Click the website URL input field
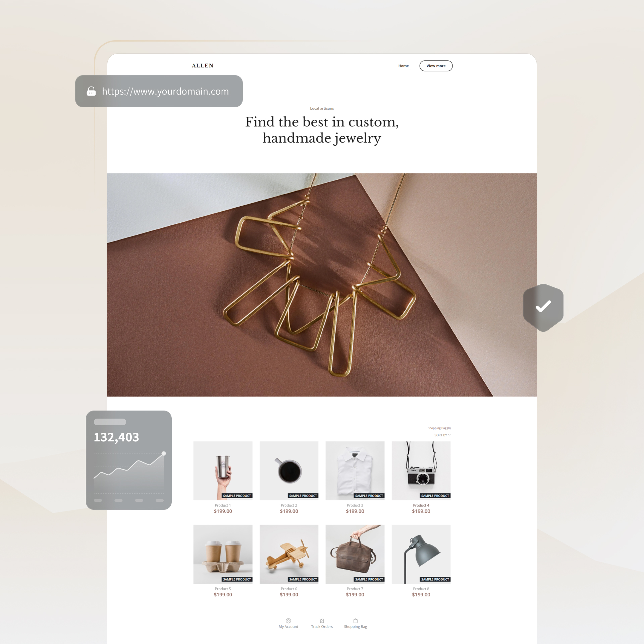Viewport: 644px width, 644px height. [x=159, y=91]
